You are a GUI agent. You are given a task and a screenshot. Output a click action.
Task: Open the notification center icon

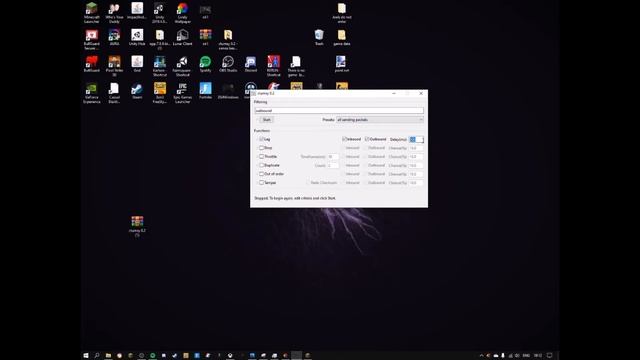tap(549, 356)
